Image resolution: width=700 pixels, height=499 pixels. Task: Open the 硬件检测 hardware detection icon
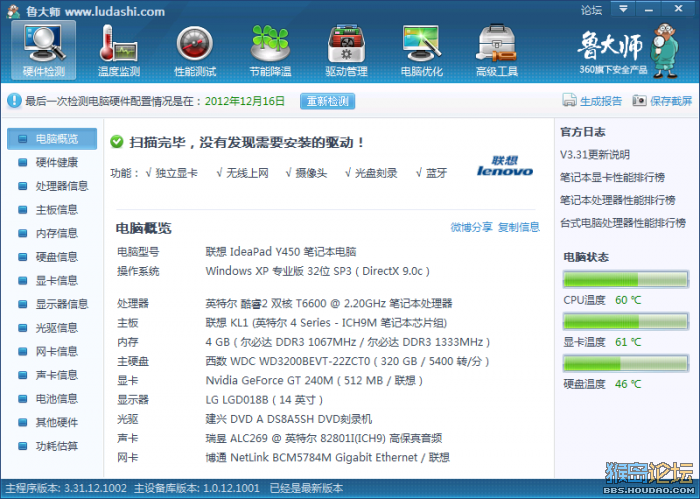click(44, 50)
